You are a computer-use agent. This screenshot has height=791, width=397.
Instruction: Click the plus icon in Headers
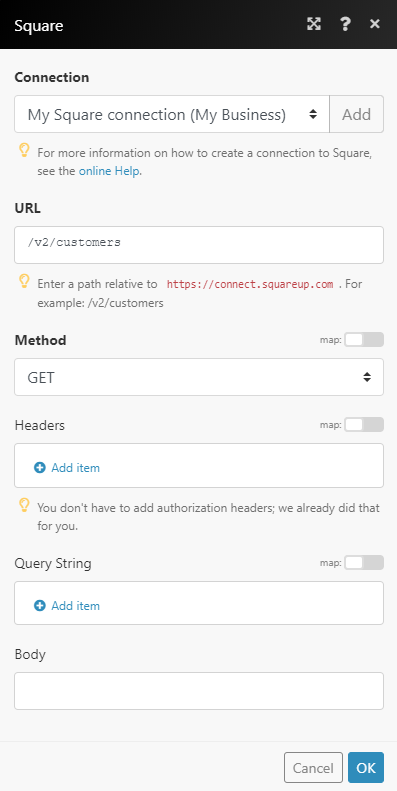(39, 468)
